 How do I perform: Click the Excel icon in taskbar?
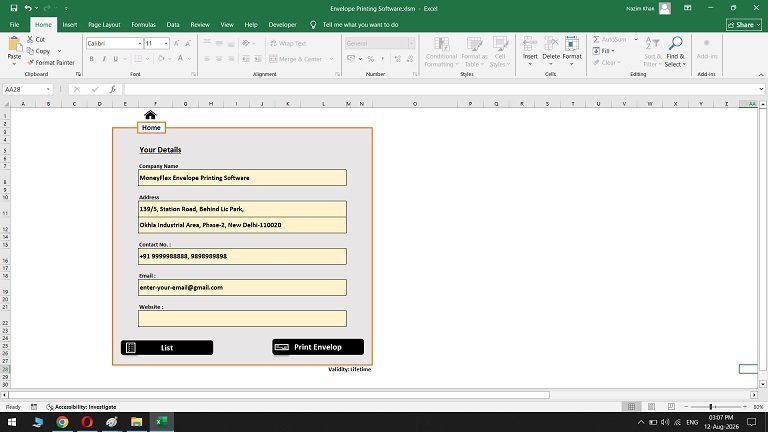(x=162, y=422)
